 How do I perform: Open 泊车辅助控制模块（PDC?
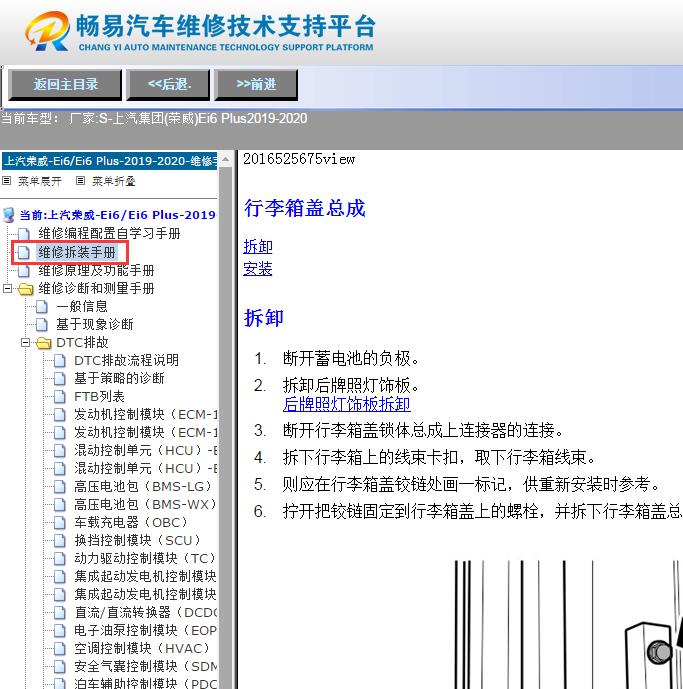pyautogui.click(x=145, y=684)
